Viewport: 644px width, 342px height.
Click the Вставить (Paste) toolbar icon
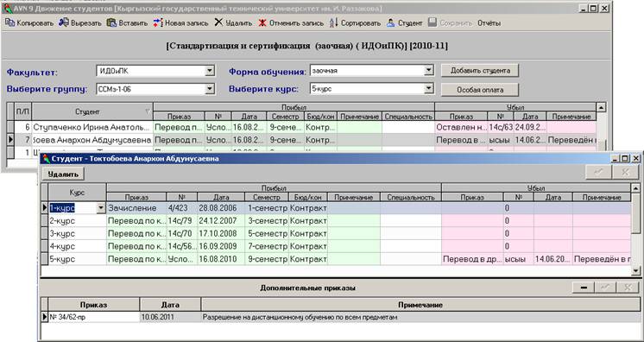[111, 23]
